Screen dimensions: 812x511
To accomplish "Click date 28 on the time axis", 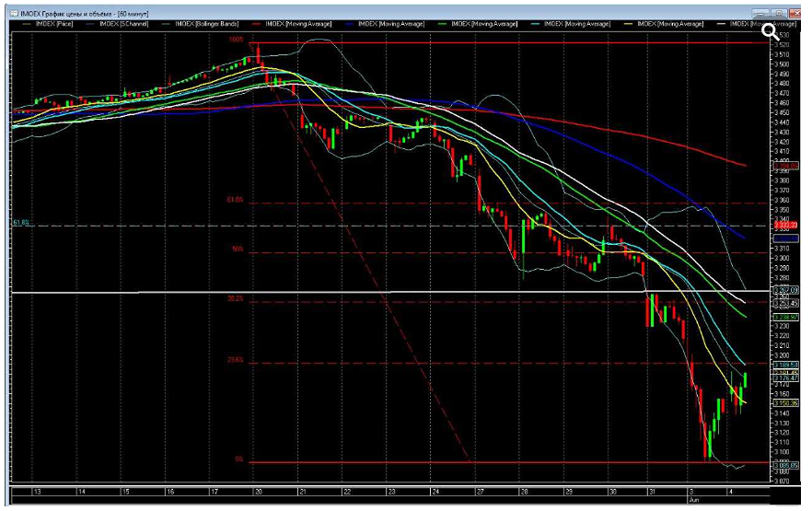I will point(525,492).
